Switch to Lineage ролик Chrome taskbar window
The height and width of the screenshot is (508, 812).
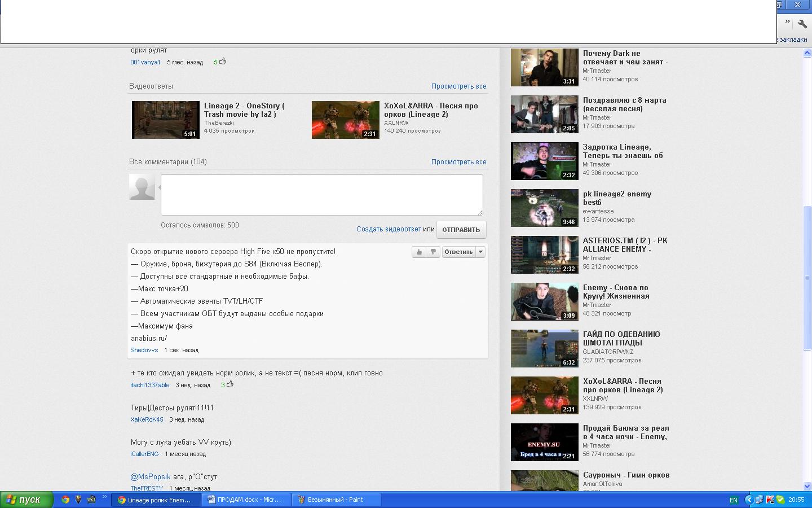pos(156,500)
